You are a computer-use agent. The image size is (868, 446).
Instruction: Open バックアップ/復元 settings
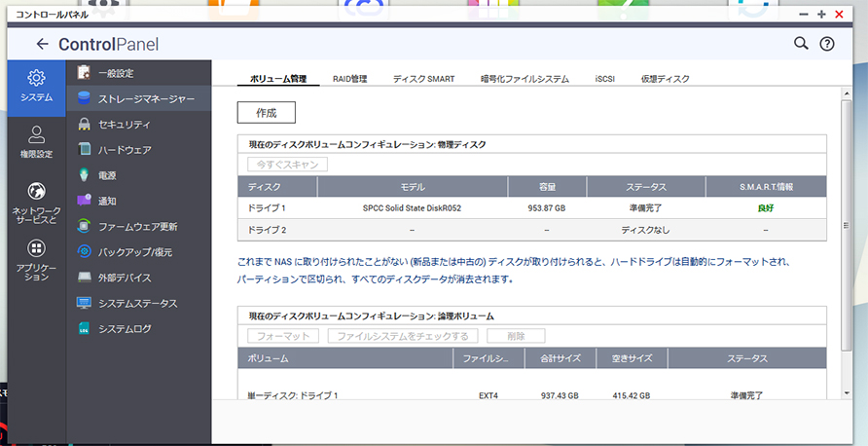tap(134, 252)
